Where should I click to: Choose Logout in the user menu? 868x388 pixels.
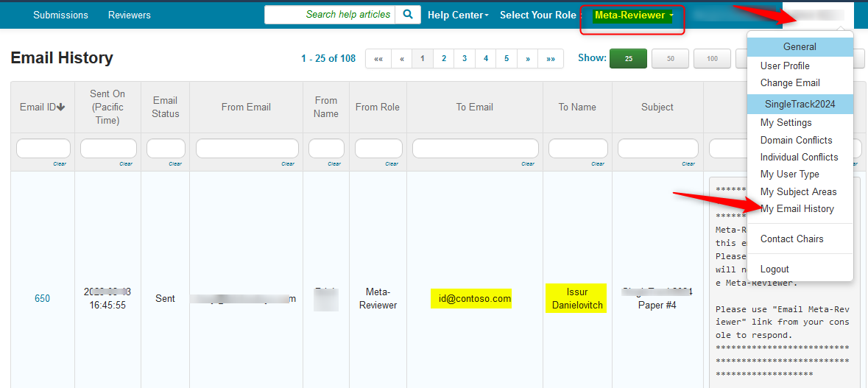(775, 269)
